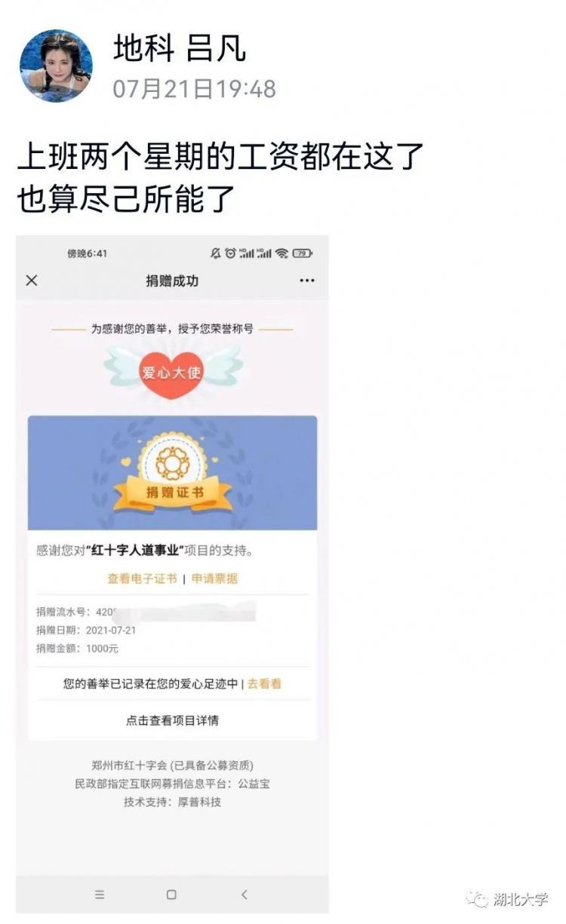
Task: Open the 申请票据 link
Action: click(x=214, y=579)
